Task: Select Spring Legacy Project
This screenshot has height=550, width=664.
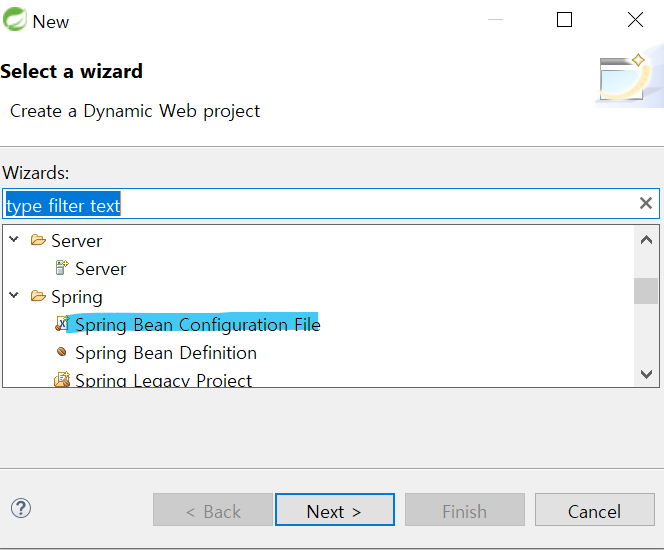Action: click(x=163, y=380)
